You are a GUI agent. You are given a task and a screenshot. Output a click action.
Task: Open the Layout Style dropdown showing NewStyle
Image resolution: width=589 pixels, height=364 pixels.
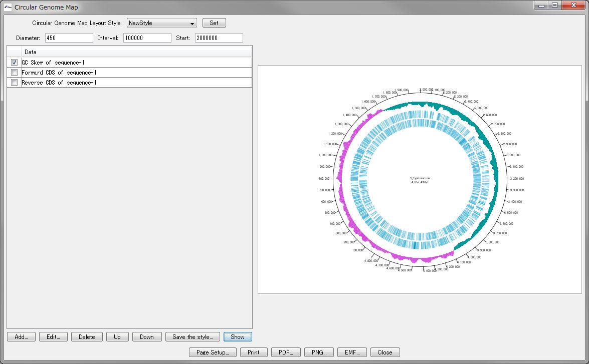[x=162, y=23]
